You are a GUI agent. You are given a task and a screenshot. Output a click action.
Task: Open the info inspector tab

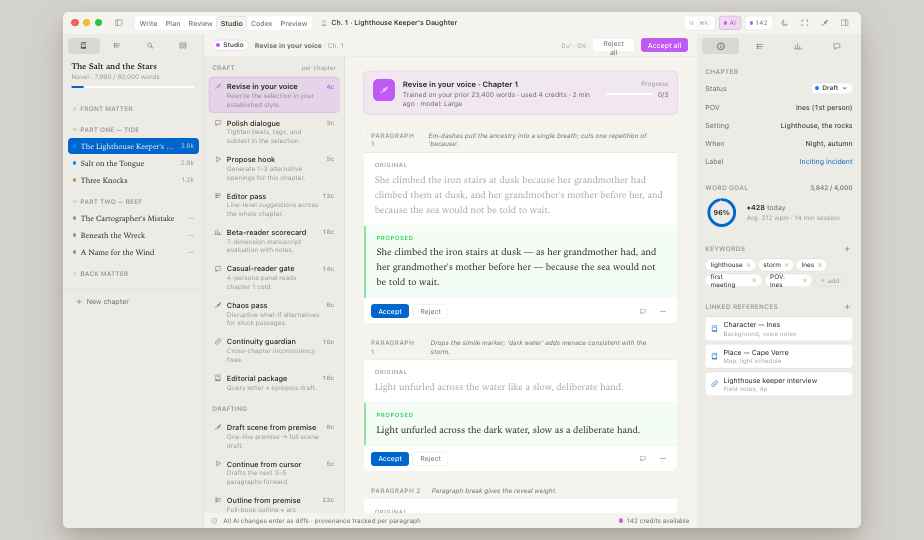point(721,46)
